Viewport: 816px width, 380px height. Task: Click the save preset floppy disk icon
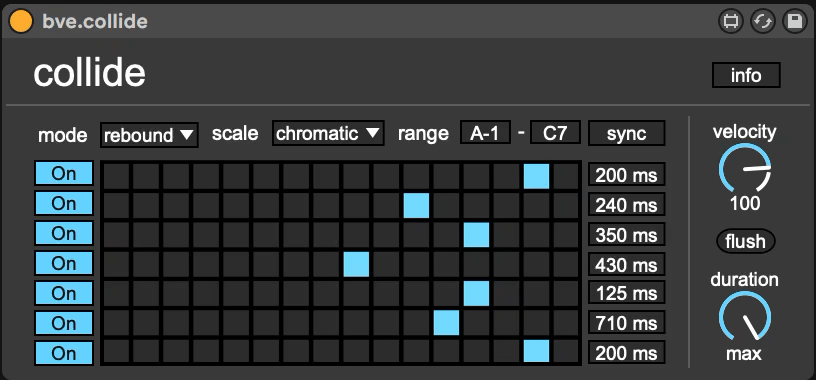794,22
